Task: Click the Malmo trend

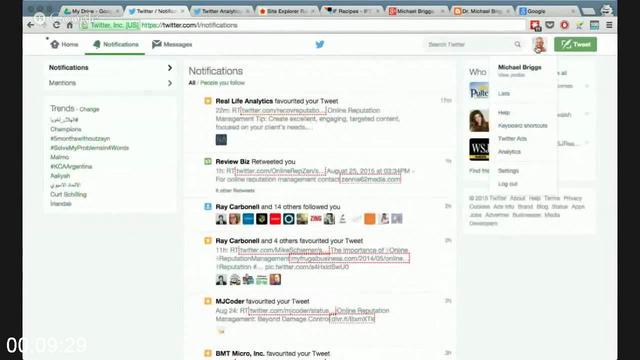Action: [59, 157]
